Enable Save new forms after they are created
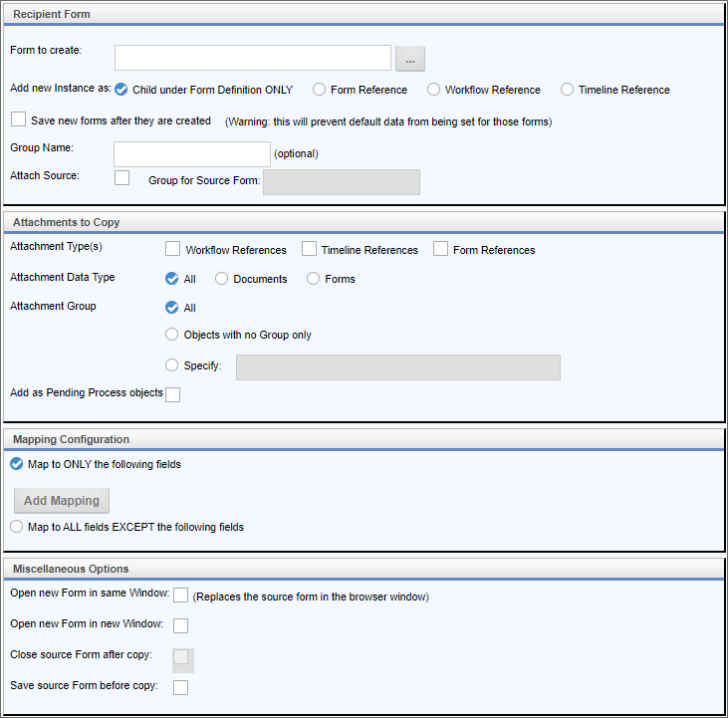This screenshot has height=718, width=728. point(18,120)
